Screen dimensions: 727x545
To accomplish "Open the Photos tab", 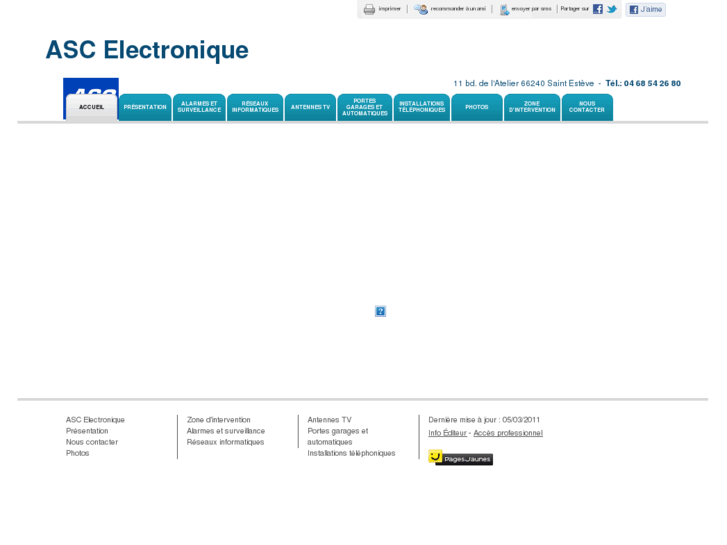I will (477, 107).
